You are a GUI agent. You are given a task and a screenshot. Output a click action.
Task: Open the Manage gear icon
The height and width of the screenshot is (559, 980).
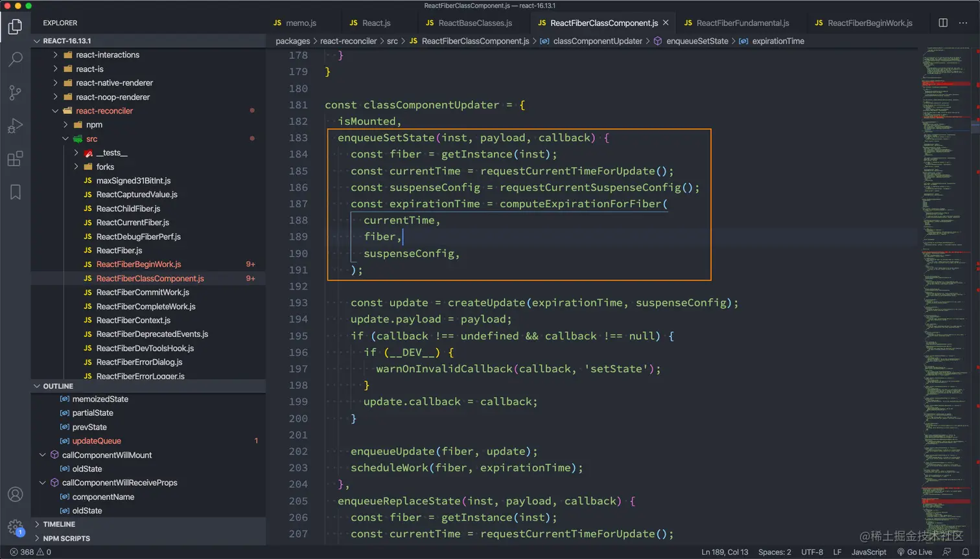pos(15,527)
